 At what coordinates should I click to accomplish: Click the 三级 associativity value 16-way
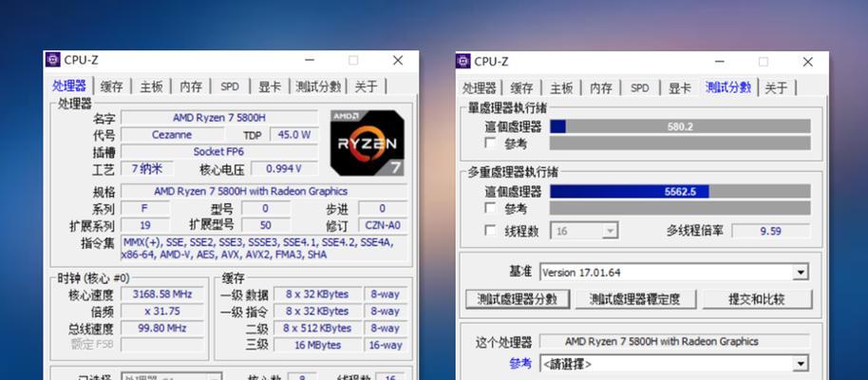(x=386, y=345)
